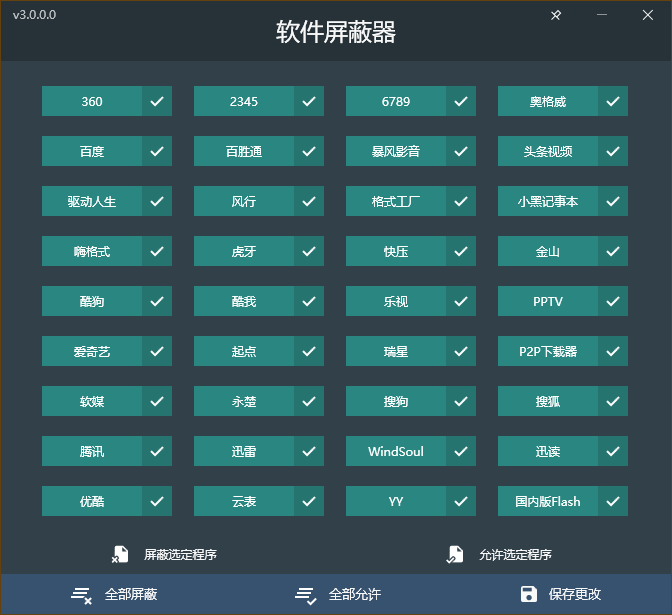
Task: Click the 格式工厂 label button
Action: (396, 201)
